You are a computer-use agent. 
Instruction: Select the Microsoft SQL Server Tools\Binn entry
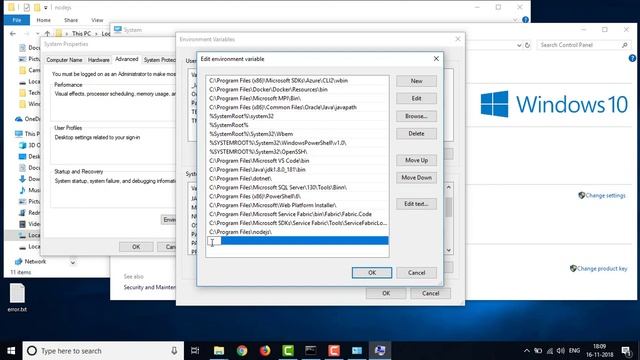coord(298,187)
